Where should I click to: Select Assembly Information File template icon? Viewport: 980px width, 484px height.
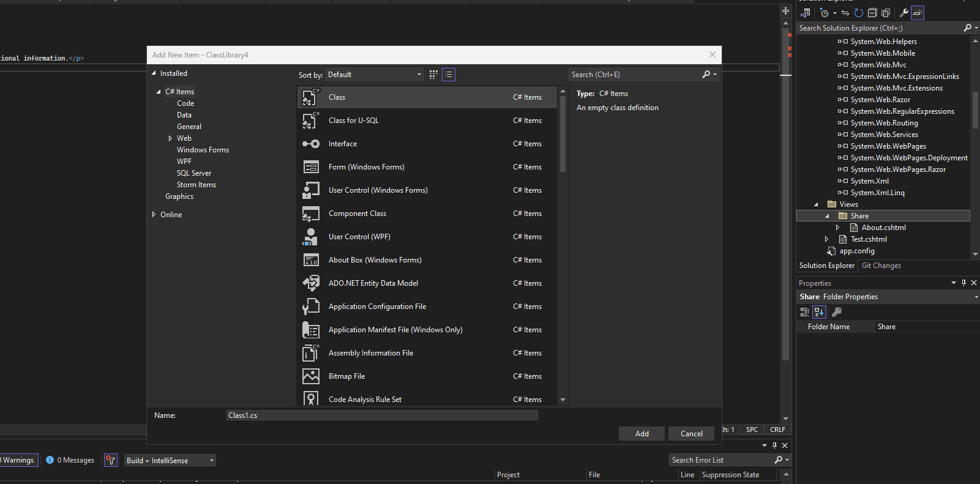[311, 353]
